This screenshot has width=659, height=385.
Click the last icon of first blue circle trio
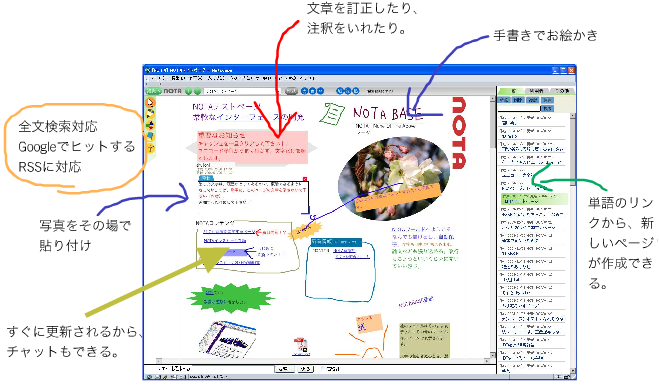point(320,91)
